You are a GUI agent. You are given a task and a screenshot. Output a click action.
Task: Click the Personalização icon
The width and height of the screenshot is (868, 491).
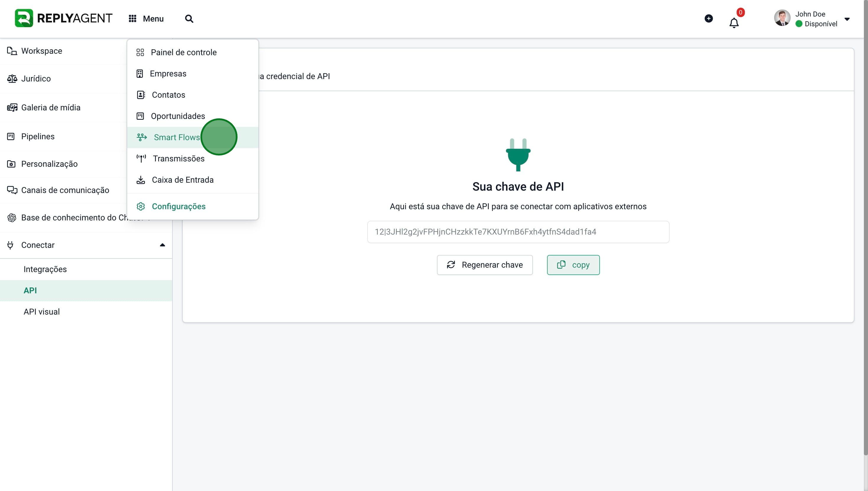click(11, 164)
